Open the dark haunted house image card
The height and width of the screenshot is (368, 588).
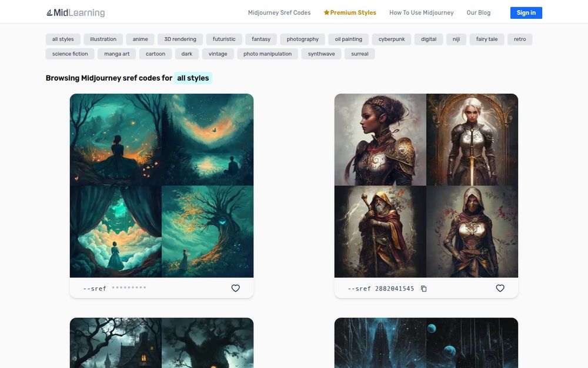(162, 343)
